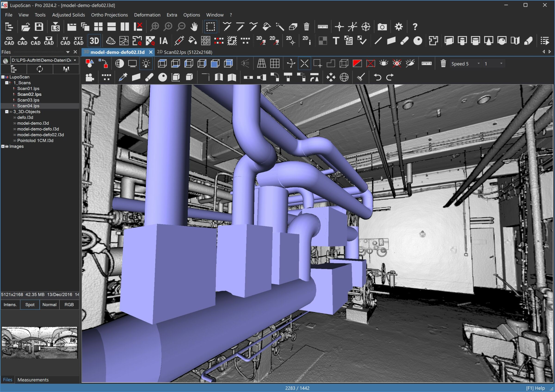This screenshot has width=555, height=392.
Task: Toggle the eye visibility icon in 3D toolbar
Action: (x=384, y=64)
